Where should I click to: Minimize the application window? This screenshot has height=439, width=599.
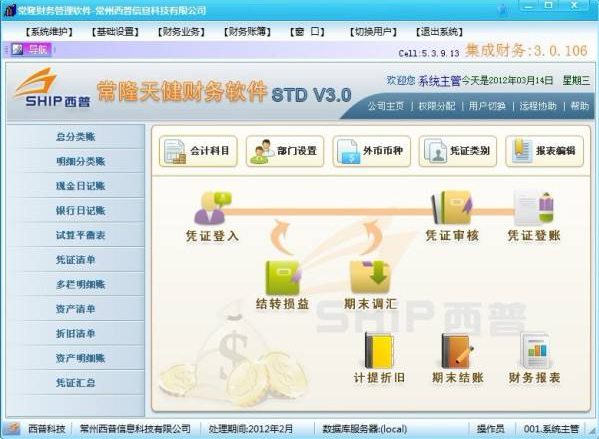tap(529, 6)
